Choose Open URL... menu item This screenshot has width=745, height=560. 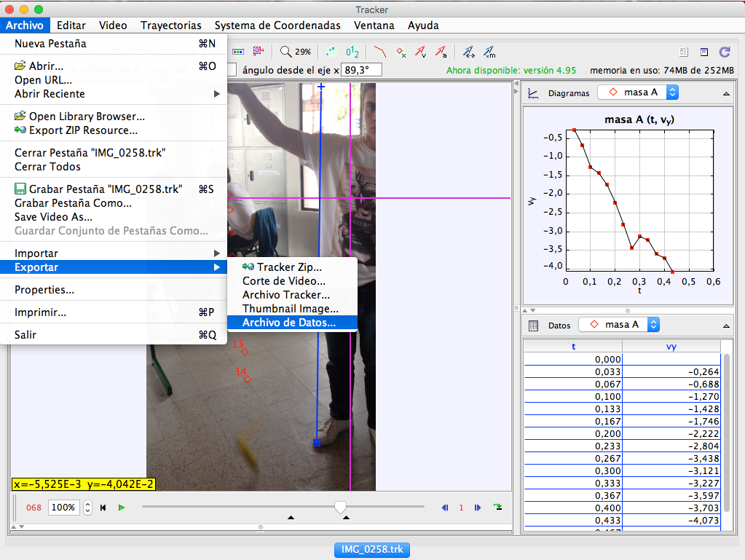click(114, 80)
